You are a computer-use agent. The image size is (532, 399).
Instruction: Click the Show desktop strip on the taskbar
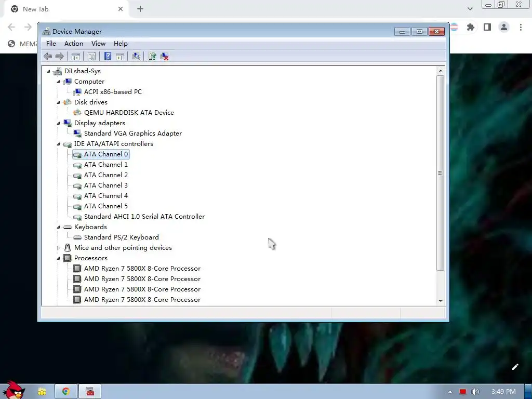(528, 392)
